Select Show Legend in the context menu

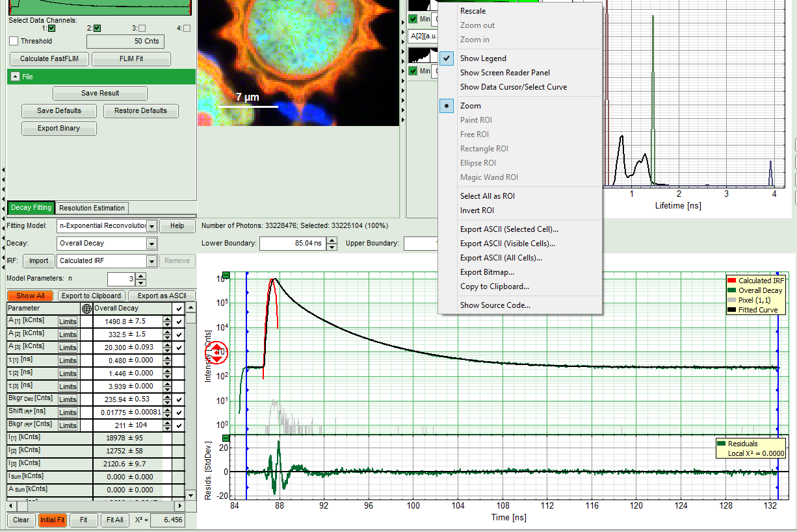point(482,58)
